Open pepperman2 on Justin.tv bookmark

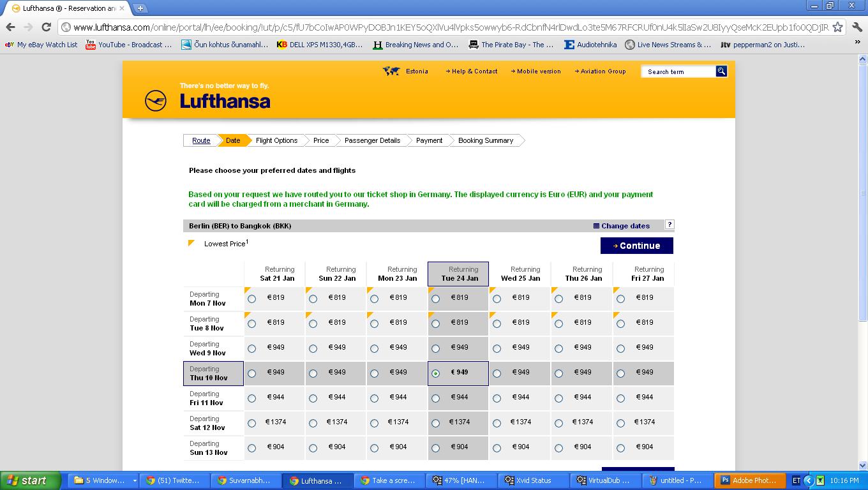tap(762, 45)
